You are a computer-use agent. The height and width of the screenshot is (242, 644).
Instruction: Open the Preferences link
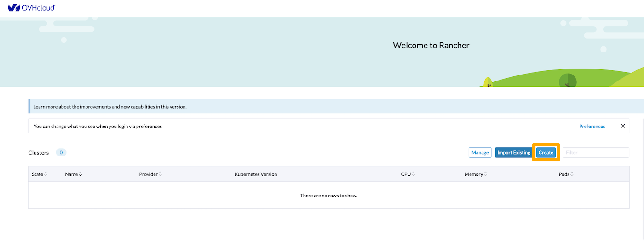pos(592,126)
